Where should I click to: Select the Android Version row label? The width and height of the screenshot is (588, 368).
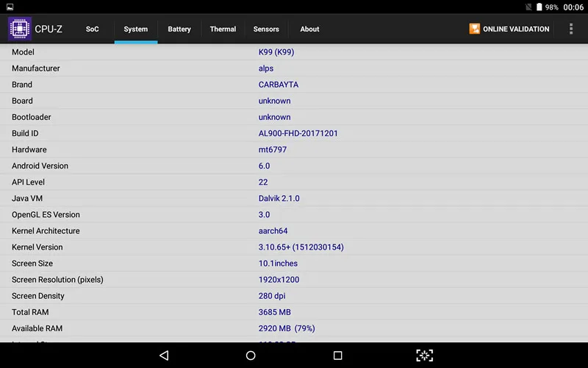coord(40,166)
